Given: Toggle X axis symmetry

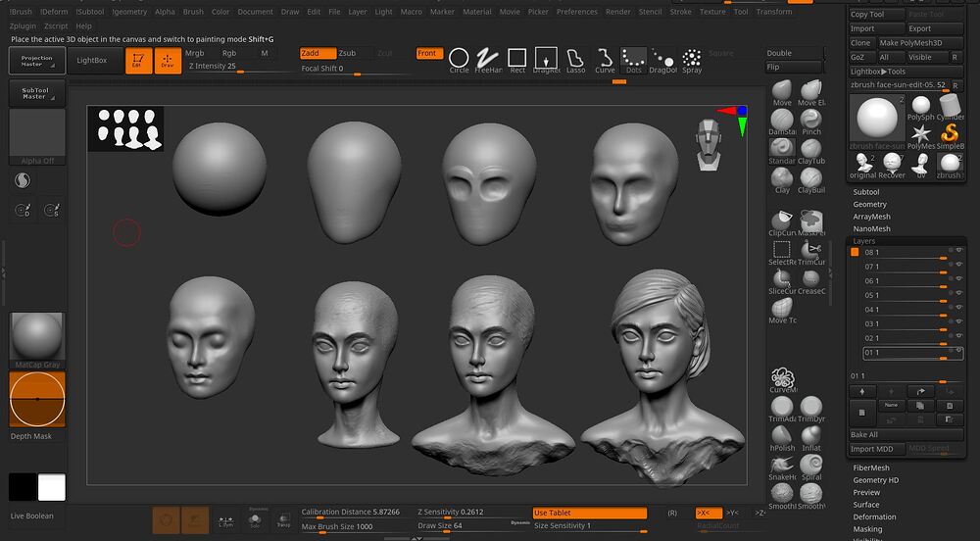Looking at the screenshot, I should (x=709, y=513).
